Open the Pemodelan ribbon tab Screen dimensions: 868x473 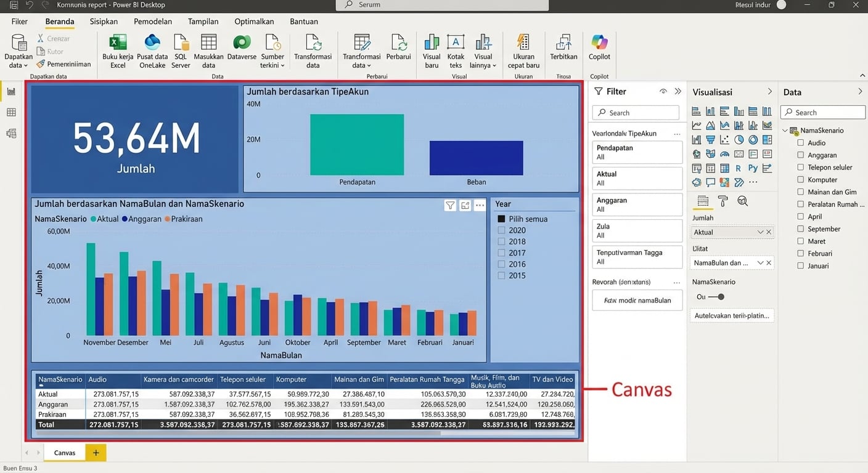(x=153, y=22)
